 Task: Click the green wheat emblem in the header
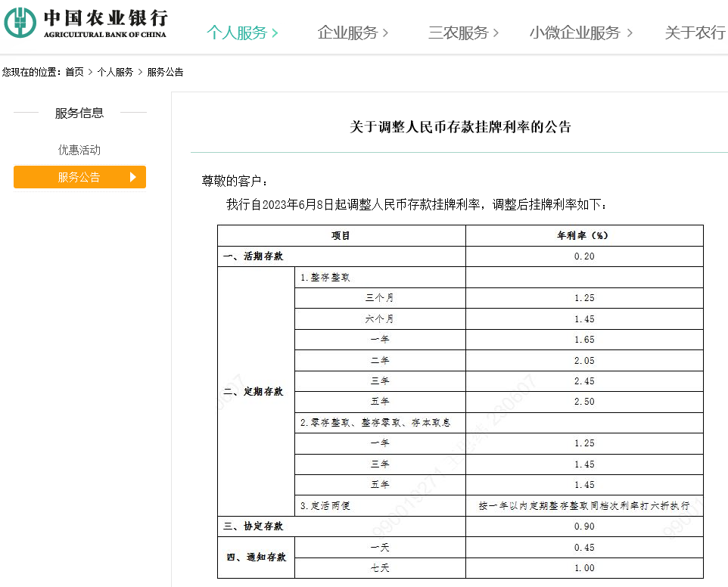23,23
